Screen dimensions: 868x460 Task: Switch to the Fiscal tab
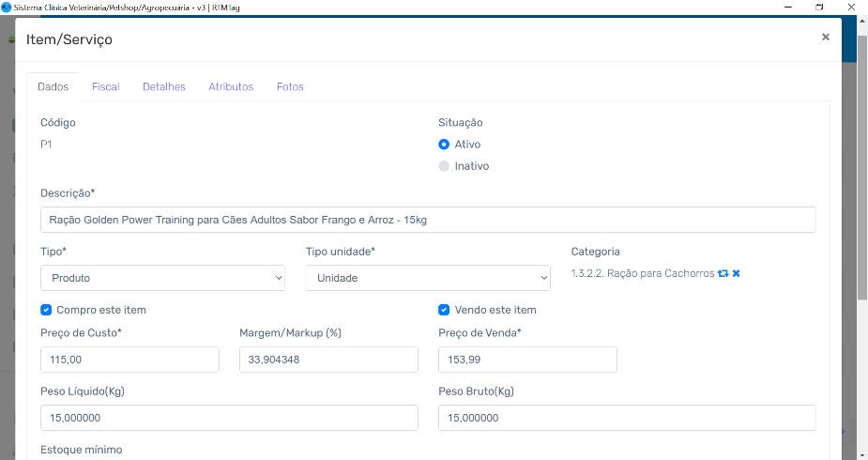105,86
